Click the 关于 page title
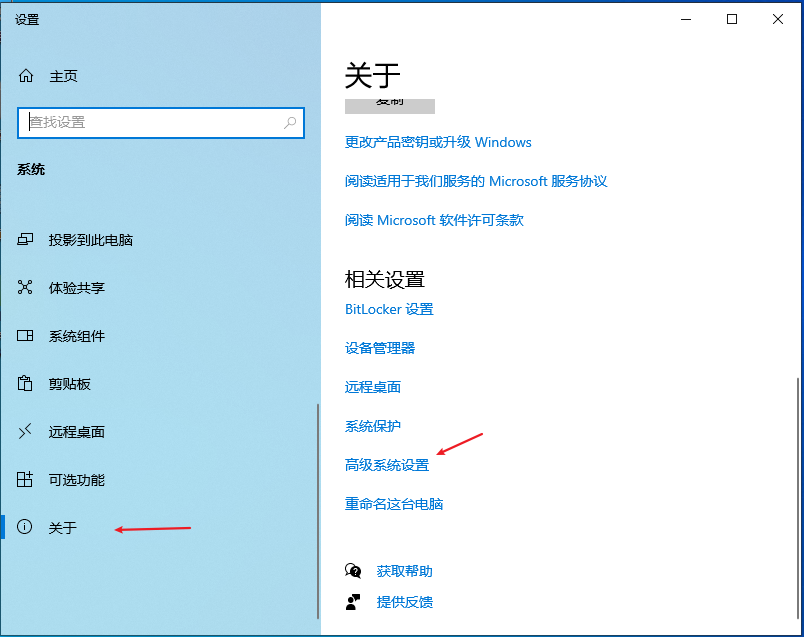The image size is (804, 637). pos(372,75)
